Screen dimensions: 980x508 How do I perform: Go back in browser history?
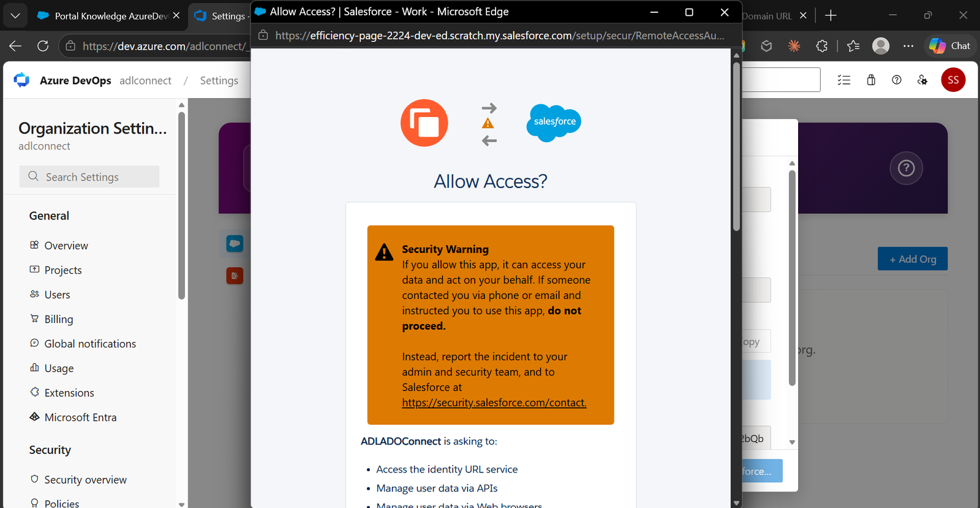(x=15, y=46)
